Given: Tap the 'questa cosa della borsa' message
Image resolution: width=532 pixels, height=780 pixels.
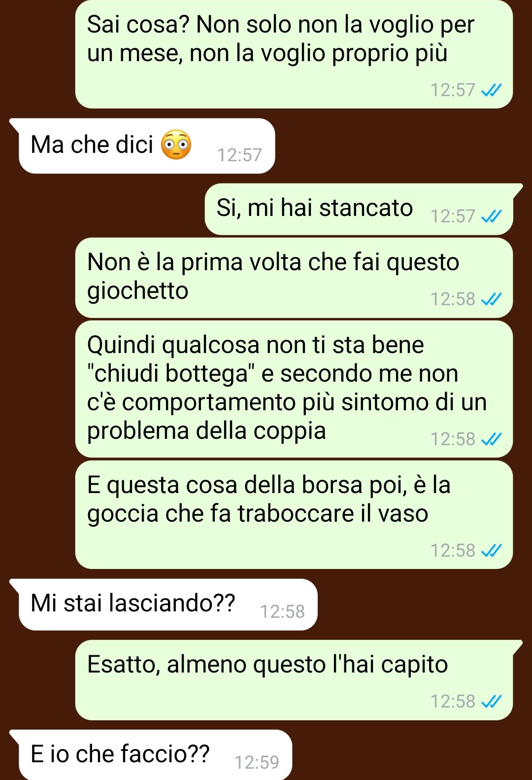Looking at the screenshot, I should (294, 515).
